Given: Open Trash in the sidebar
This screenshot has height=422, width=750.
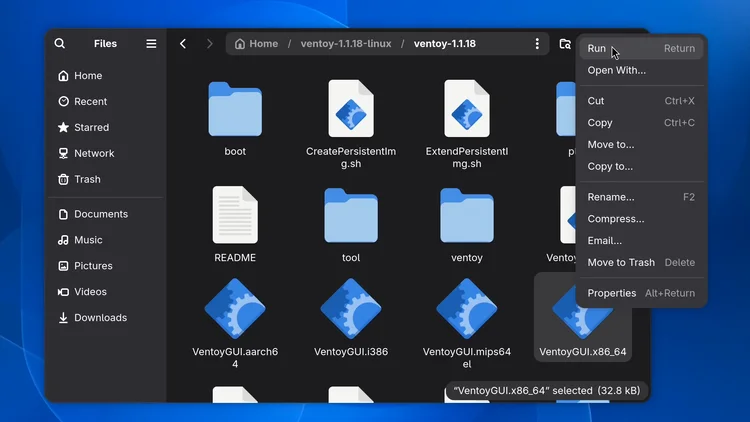Looking at the screenshot, I should coord(105,179).
